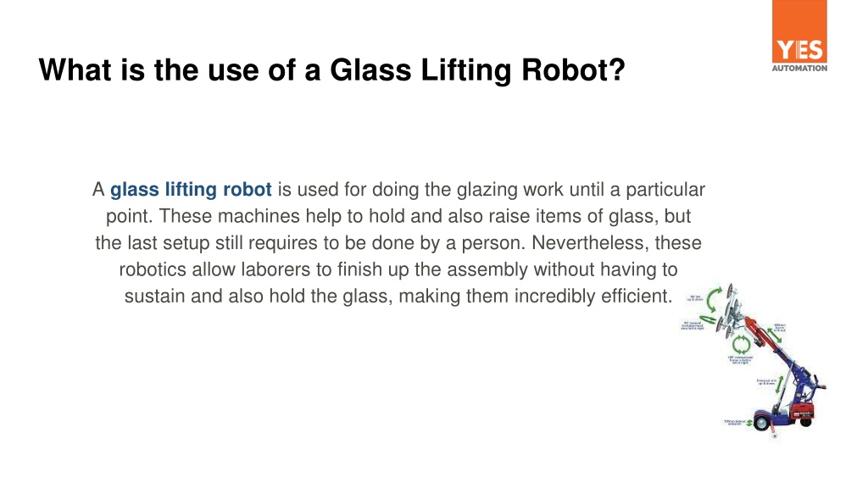Screen dimensions: 868x488
Task: Click the circular green rotation arrows icon
Action: click(x=741, y=346)
